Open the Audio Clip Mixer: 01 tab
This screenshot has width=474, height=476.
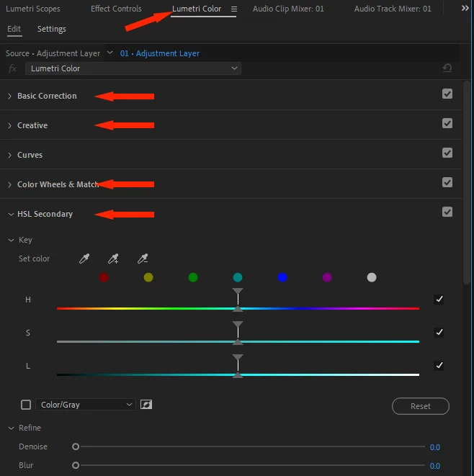pyautogui.click(x=288, y=9)
